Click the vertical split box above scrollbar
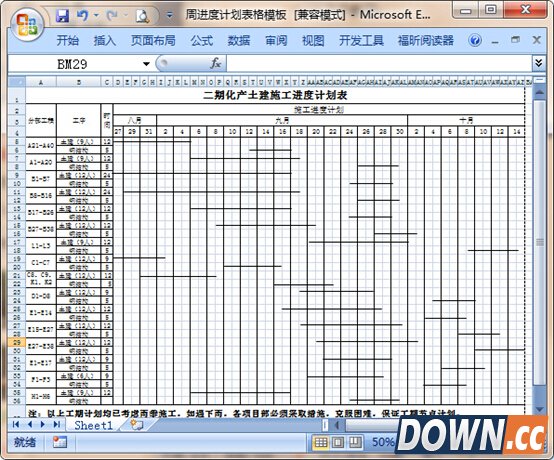554x460 pixels. click(540, 81)
